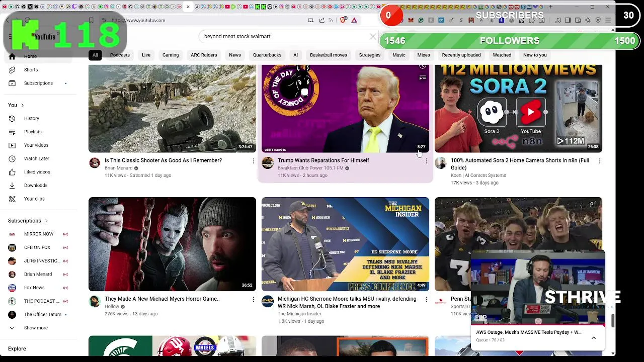644x362 pixels.
Task: Select the Strategies chip
Action: point(370,55)
